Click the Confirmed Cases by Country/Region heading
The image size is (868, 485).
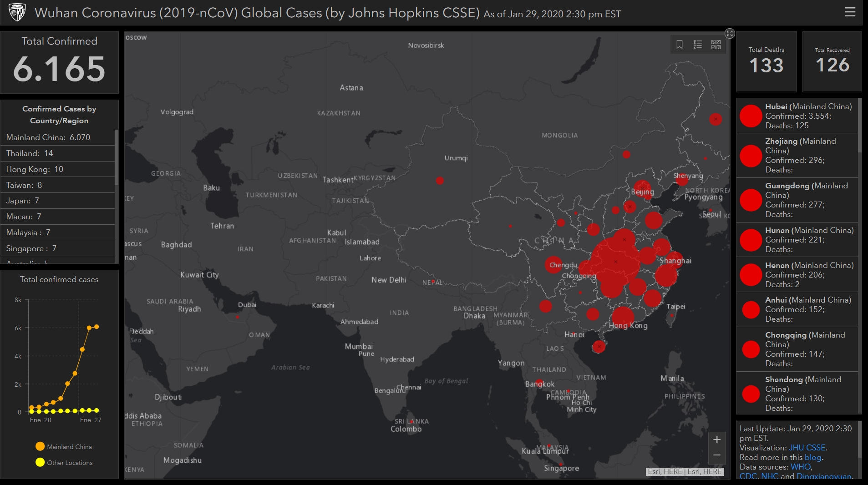click(x=59, y=115)
